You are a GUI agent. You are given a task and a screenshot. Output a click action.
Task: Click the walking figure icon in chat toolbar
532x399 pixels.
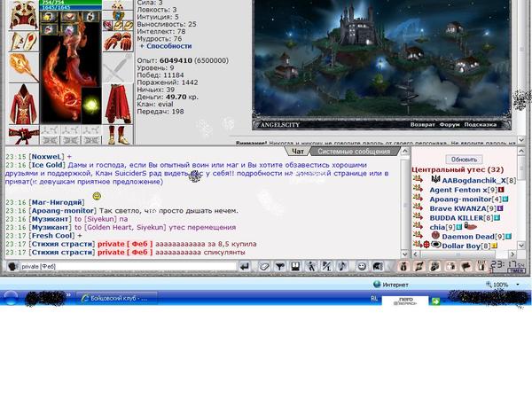(x=311, y=267)
